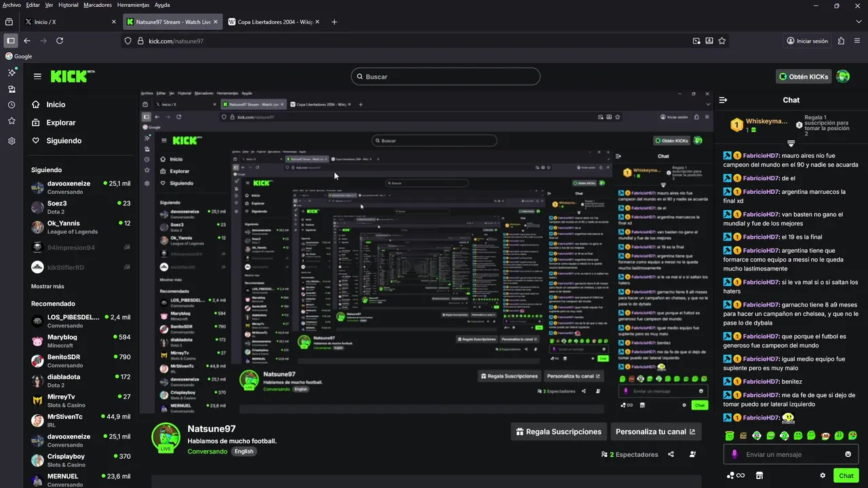The width and height of the screenshot is (868, 488).
Task: Share the stream via share icon
Action: (671, 454)
